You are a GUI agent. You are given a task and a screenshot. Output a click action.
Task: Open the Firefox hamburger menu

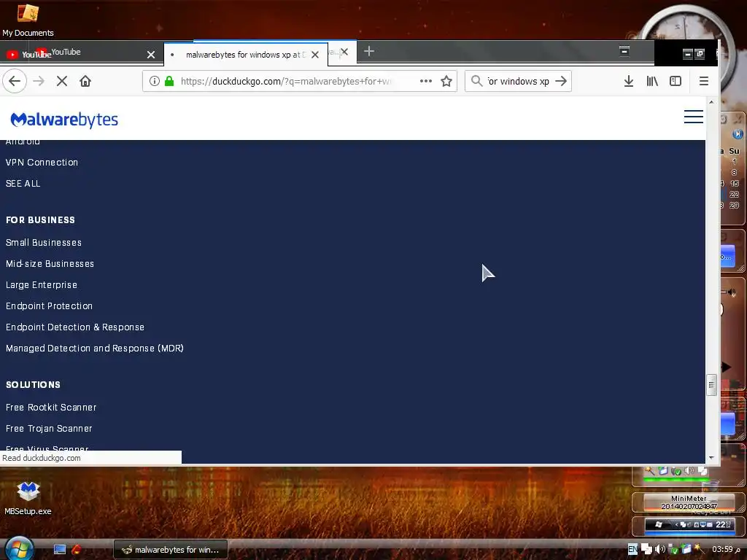point(704,81)
